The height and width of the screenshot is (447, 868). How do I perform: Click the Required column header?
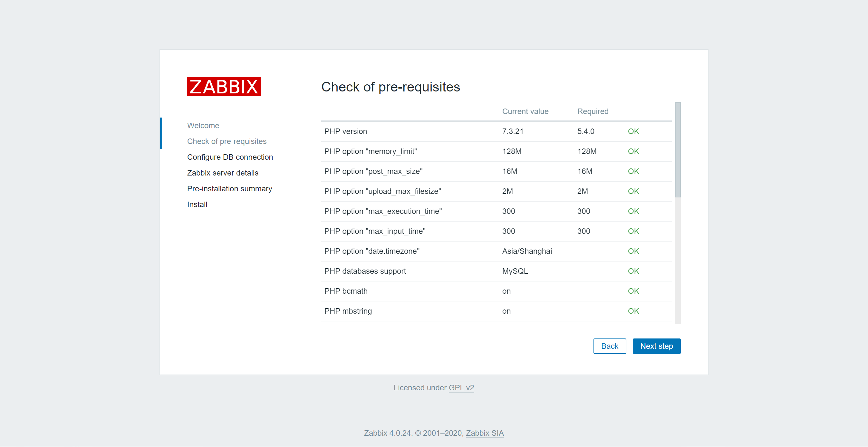click(x=593, y=111)
